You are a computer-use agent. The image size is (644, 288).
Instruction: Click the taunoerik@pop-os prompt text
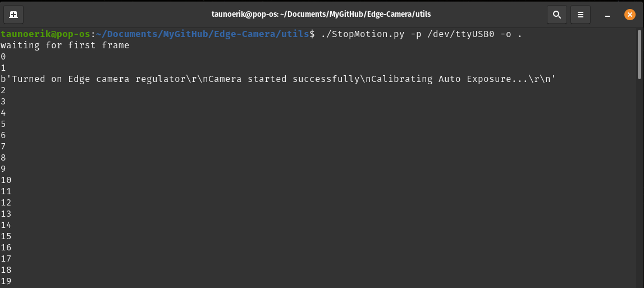coord(45,34)
